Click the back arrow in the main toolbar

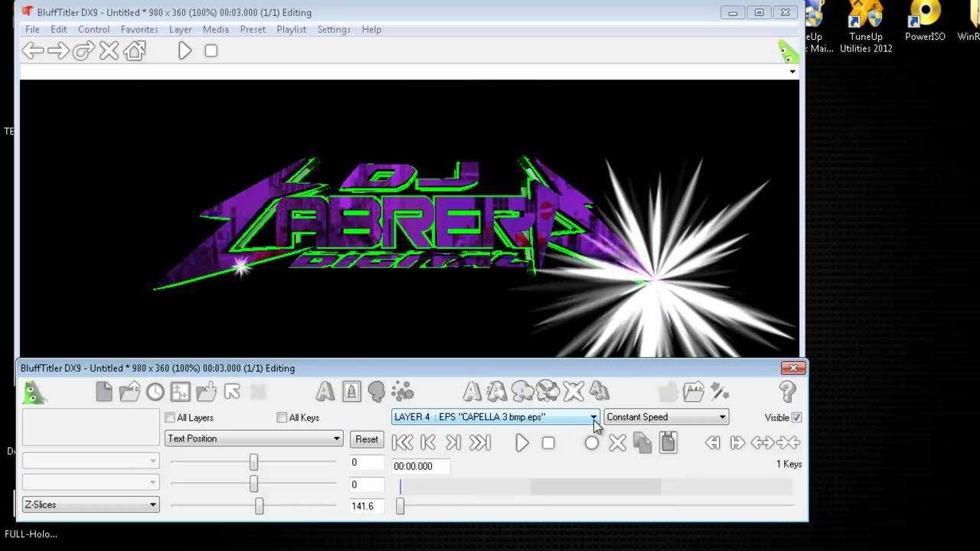click(x=32, y=51)
